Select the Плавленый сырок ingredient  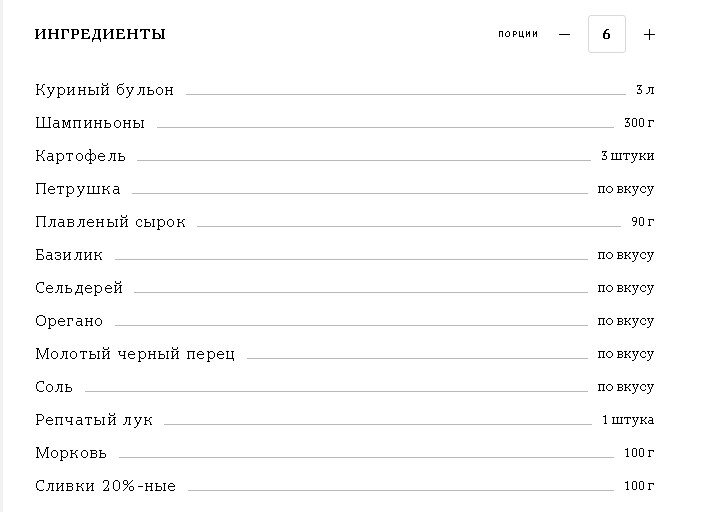coord(110,222)
